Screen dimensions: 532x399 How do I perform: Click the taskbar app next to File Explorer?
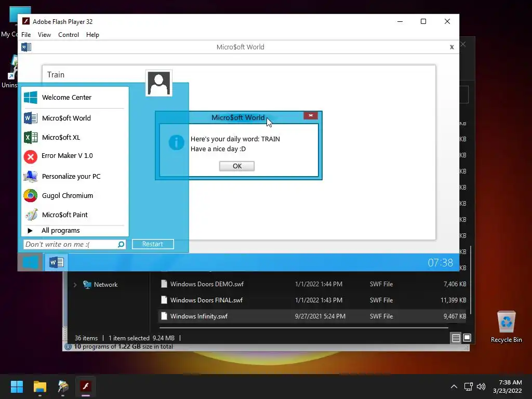click(x=63, y=387)
